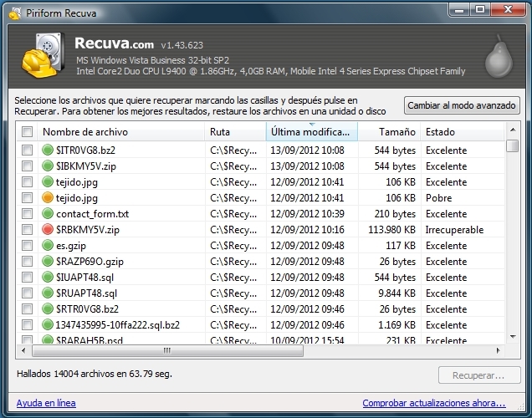This screenshot has height=418, width=532.
Task: Click green status icon of $RAZP69O.gzip
Action: tap(48, 262)
